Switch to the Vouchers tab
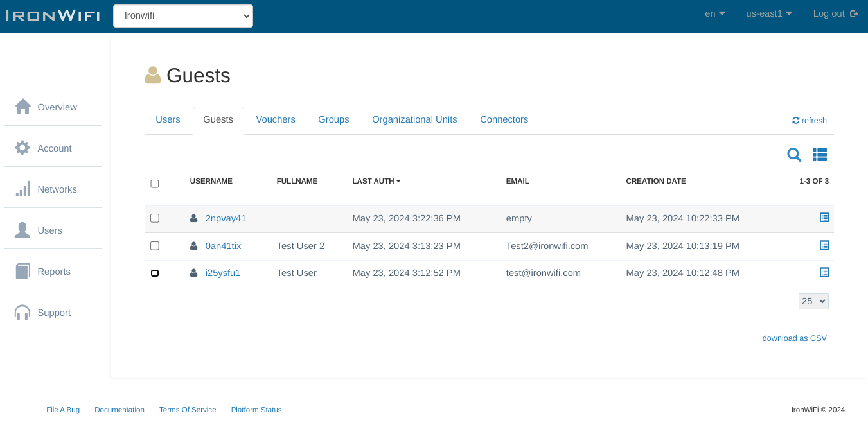The width and height of the screenshot is (868, 425). pyautogui.click(x=276, y=119)
